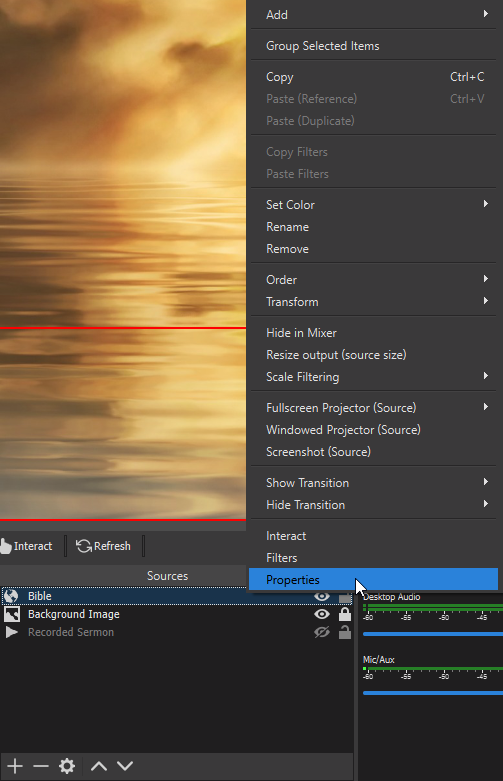503x781 pixels.
Task: Expand the Transform submenu
Action: click(x=374, y=302)
